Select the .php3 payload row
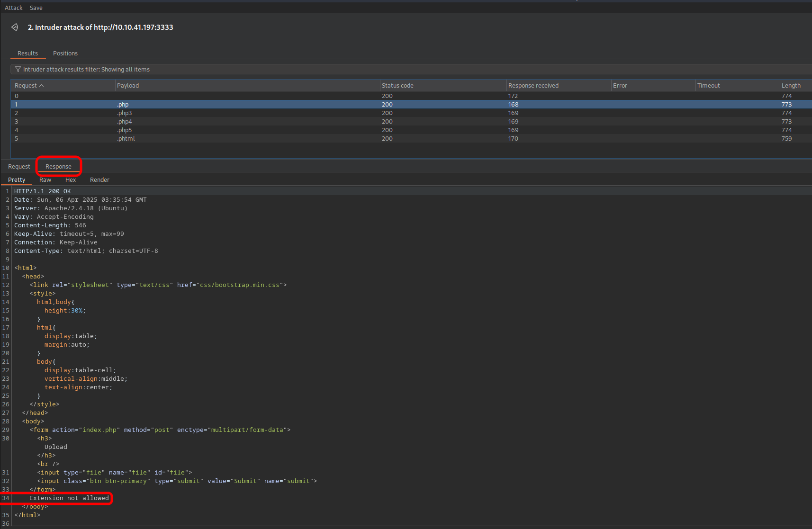 (x=411, y=113)
